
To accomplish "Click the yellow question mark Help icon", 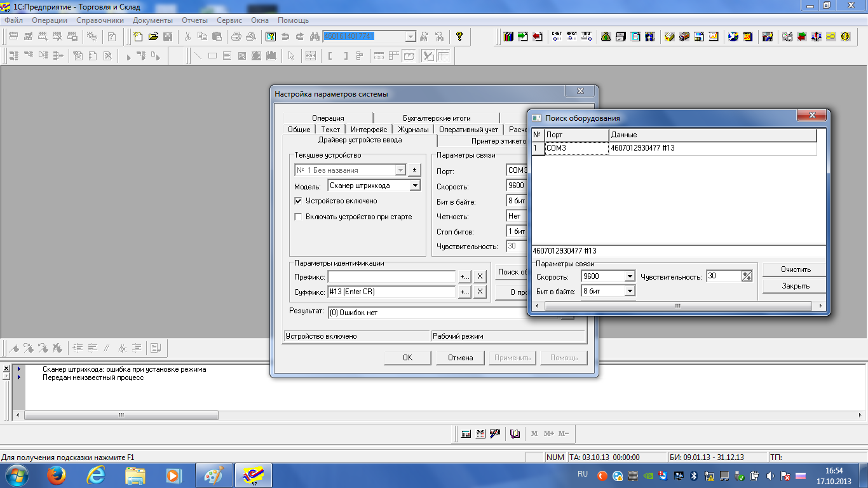I will click(459, 36).
